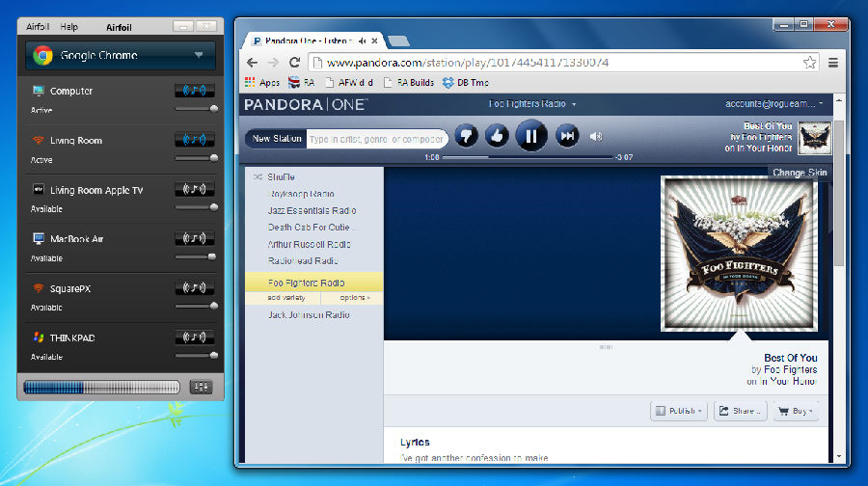Click the Living Room Apple TV icon

pyautogui.click(x=39, y=189)
